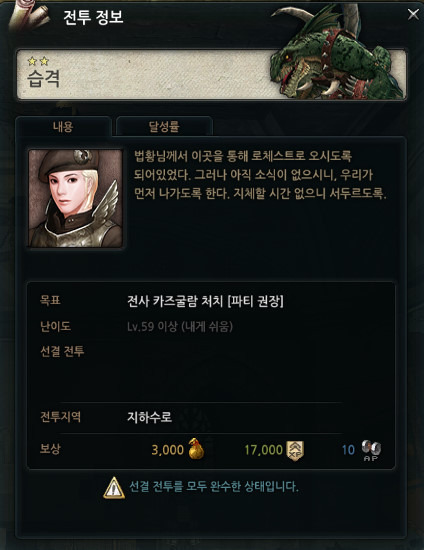The height and width of the screenshot is (550, 424).
Task: Click the scroll icon beside 전투 정보
Action: coord(29,18)
